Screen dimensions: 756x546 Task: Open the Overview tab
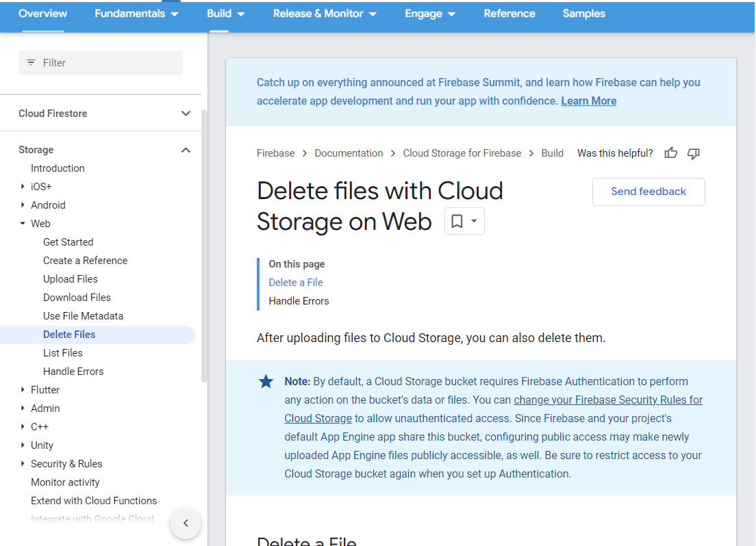[43, 14]
